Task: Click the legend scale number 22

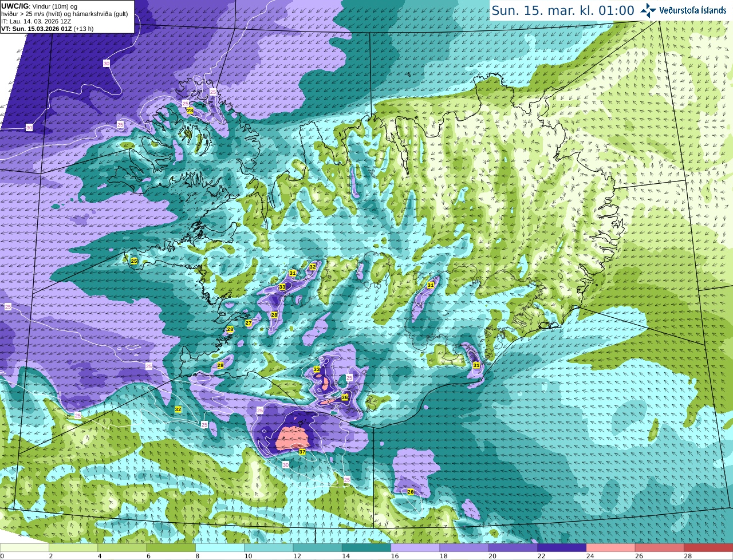Action: 541,556
